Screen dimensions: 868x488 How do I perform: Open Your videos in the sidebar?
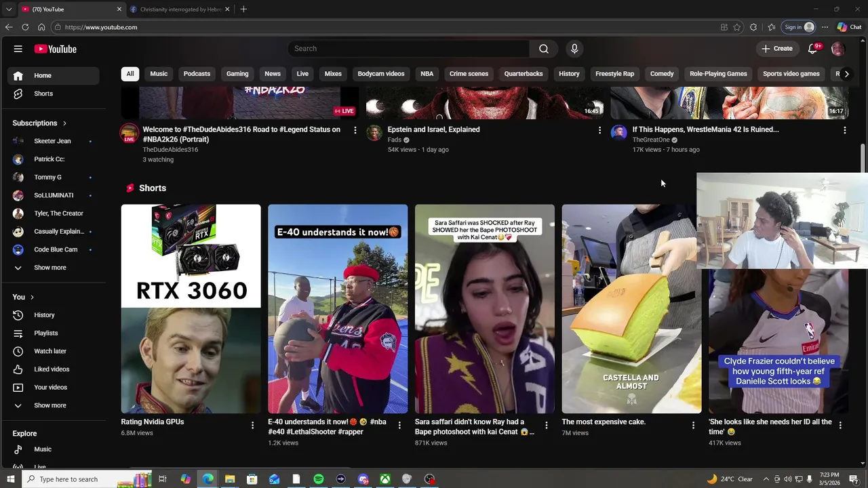[55, 387]
